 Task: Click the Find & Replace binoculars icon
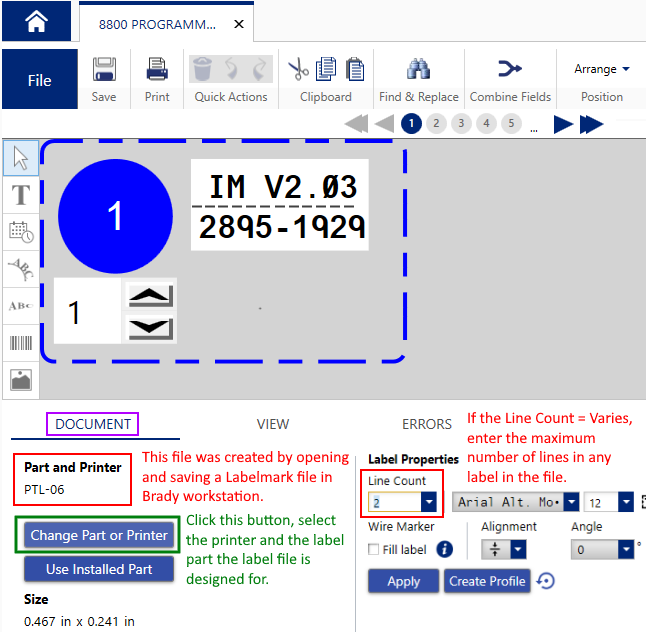pos(418,69)
